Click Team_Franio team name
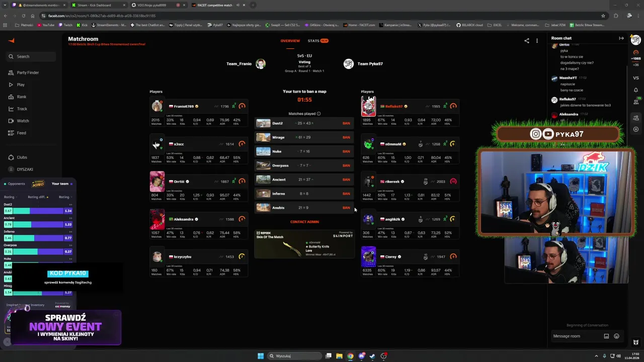The height and width of the screenshot is (362, 644). tap(239, 64)
